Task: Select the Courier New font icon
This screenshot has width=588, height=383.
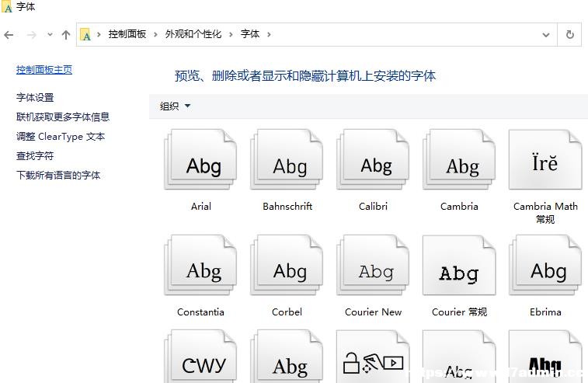Action: [373, 265]
